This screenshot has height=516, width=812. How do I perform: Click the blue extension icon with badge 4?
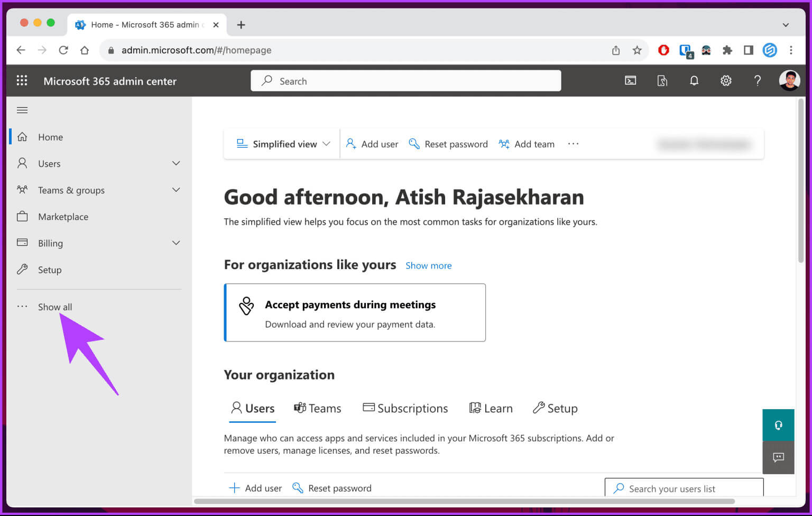pos(686,51)
